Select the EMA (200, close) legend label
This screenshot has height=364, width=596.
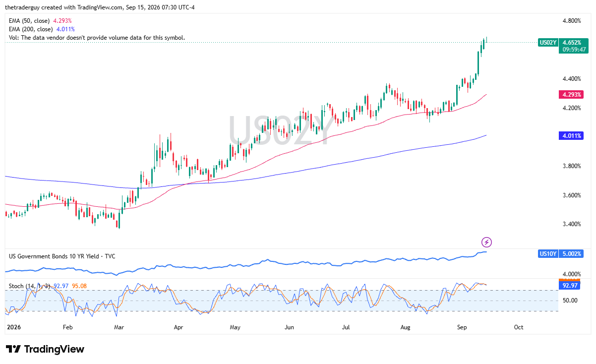[x=31, y=29]
